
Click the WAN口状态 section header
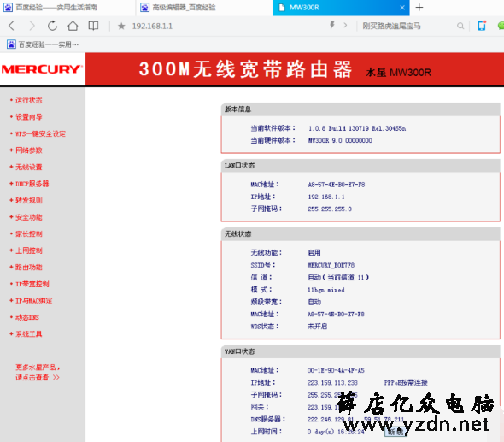[x=239, y=351]
